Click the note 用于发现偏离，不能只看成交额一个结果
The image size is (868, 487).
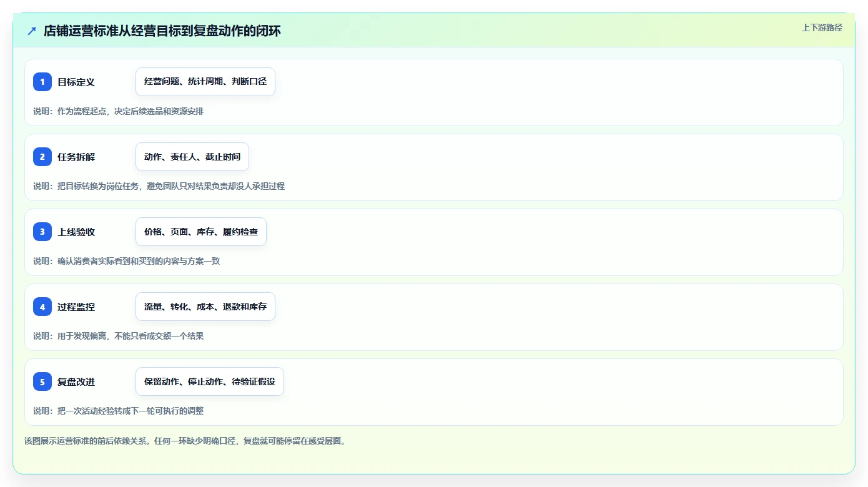coord(119,336)
